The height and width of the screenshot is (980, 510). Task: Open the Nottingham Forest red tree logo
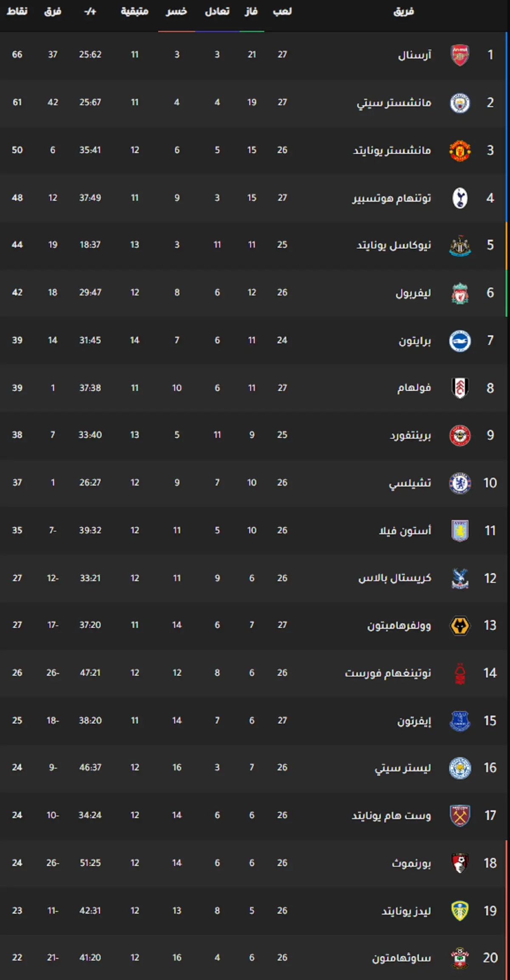tap(460, 673)
